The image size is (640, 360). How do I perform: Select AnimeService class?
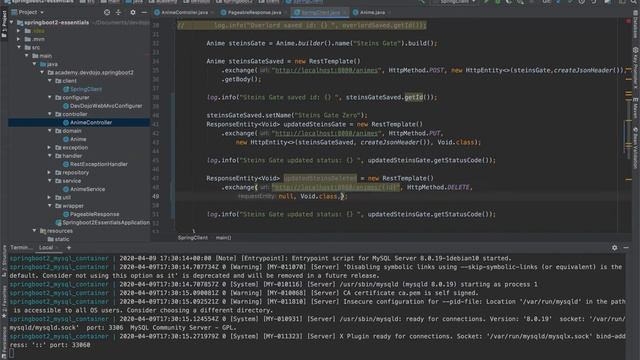click(x=84, y=189)
